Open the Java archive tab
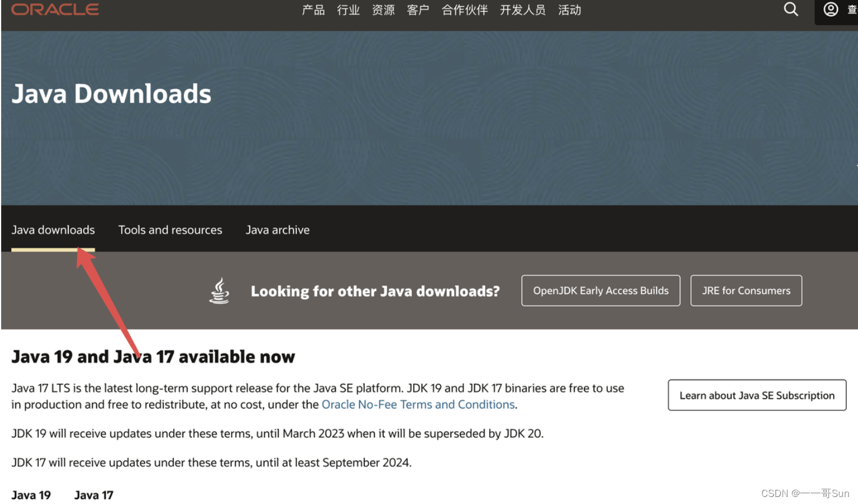 point(278,230)
